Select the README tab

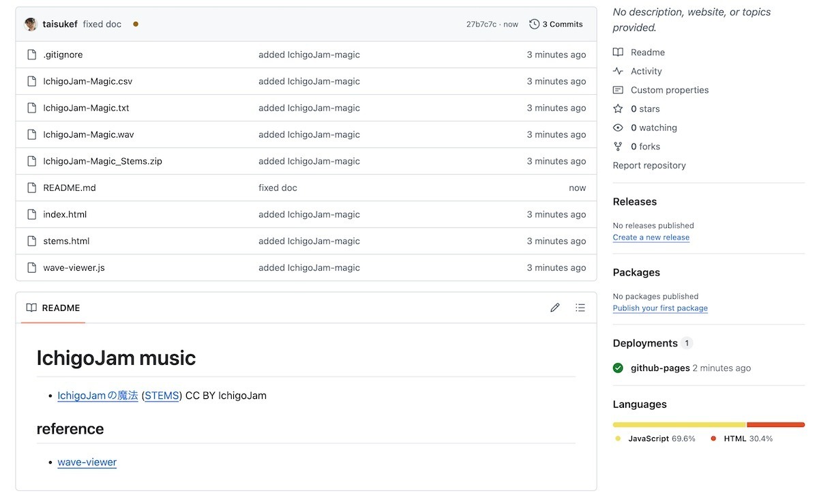point(53,308)
